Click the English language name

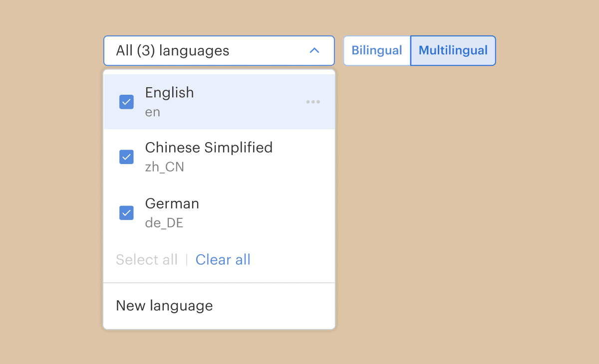pos(169,93)
